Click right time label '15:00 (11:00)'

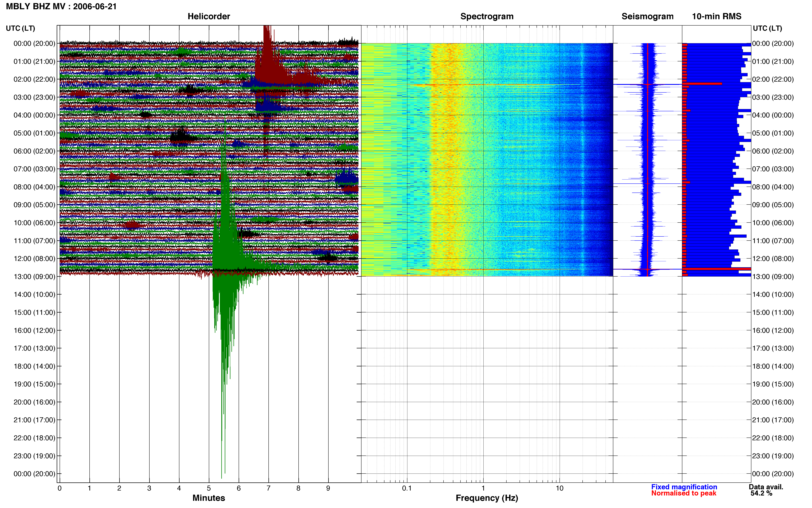(x=773, y=312)
